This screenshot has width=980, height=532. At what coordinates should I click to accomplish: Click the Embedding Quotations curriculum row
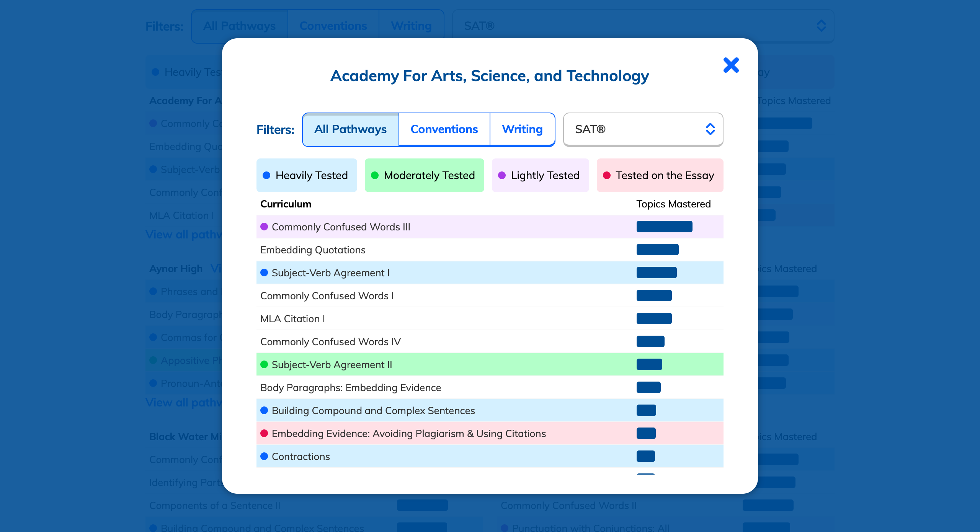313,250
